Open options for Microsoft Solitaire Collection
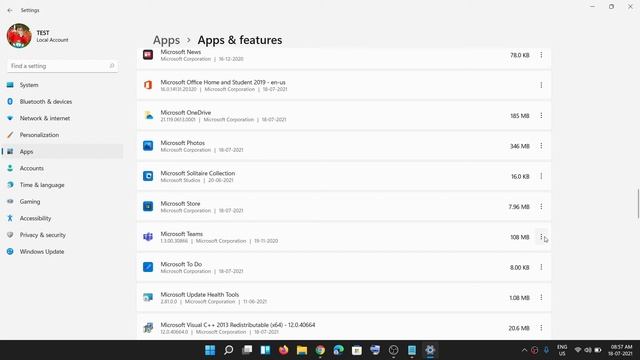 tap(541, 176)
